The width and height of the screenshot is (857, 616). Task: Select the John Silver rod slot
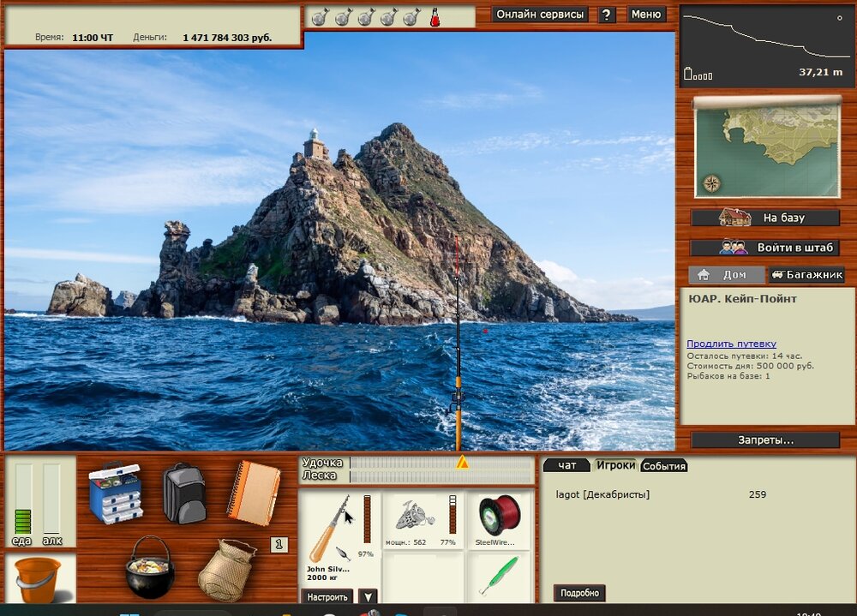coord(339,536)
